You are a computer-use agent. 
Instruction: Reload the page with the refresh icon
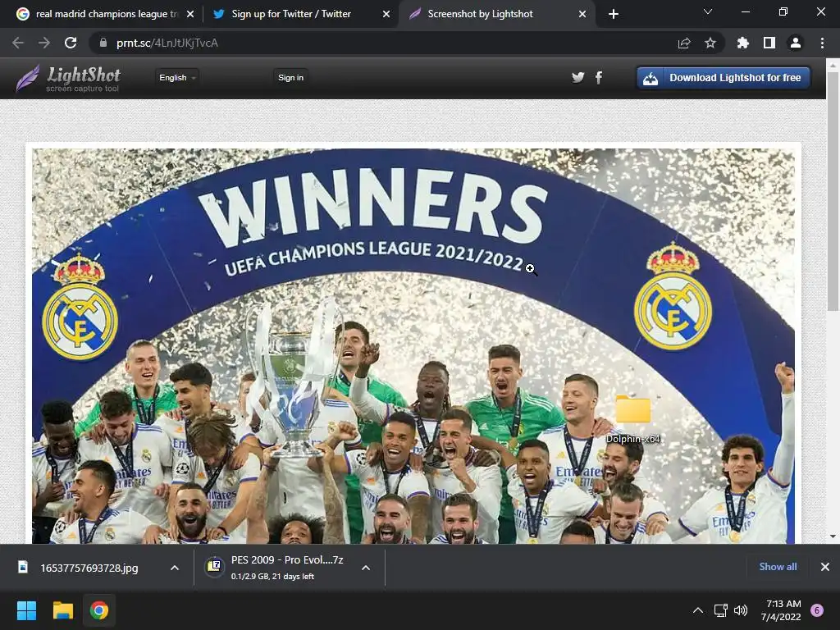(71, 43)
